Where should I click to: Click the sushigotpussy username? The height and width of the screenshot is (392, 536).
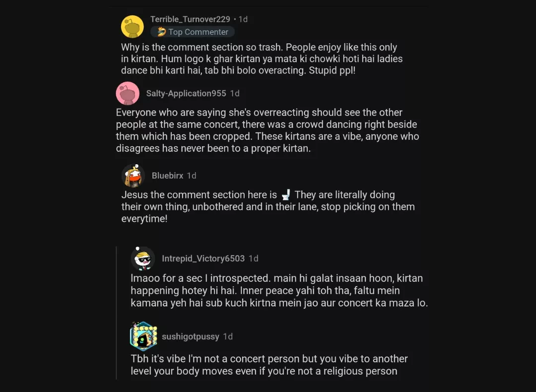tap(190, 336)
